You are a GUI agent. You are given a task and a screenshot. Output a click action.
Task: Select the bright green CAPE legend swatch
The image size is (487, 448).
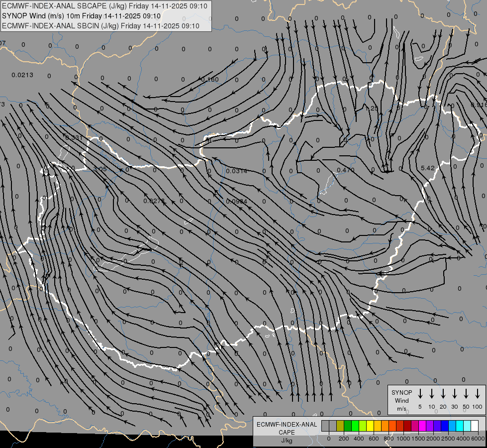[355, 426]
